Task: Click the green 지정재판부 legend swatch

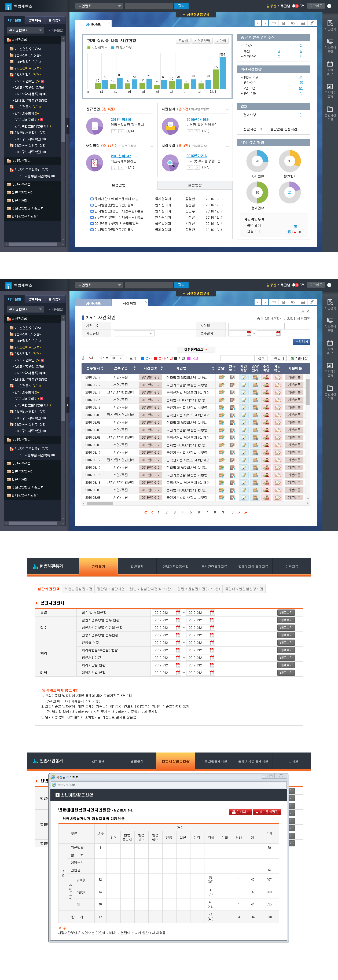Action: click(89, 48)
